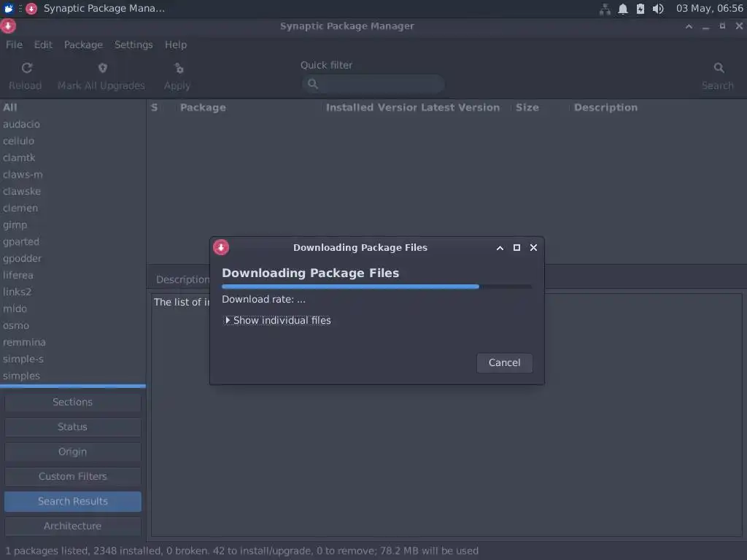Viewport: 747px width, 560px height.
Task: Open the network icon in system tray
Action: [605, 9]
